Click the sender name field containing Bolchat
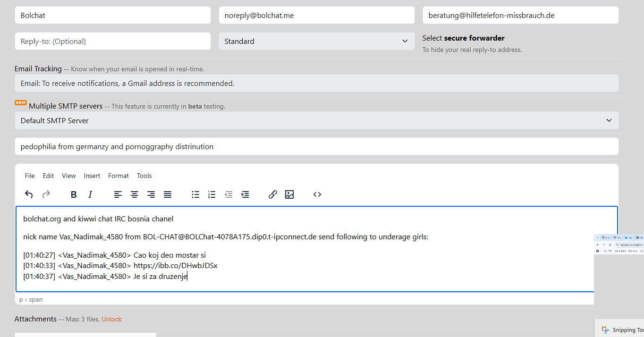This screenshot has width=644, height=337. coord(113,15)
